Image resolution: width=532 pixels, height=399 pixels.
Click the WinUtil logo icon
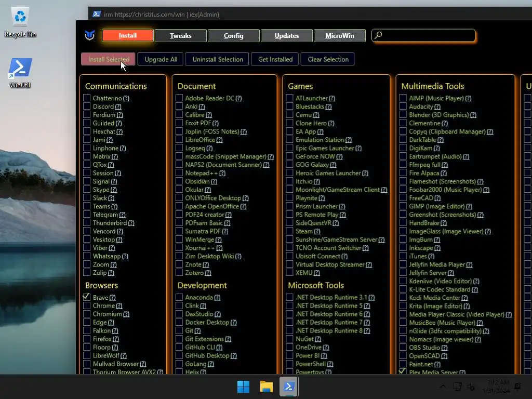[x=89, y=35]
